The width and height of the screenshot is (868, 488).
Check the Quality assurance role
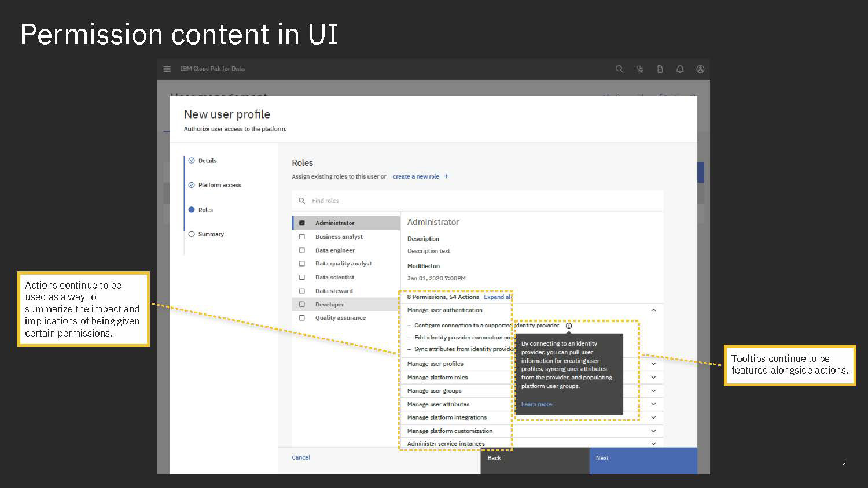[x=301, y=317]
